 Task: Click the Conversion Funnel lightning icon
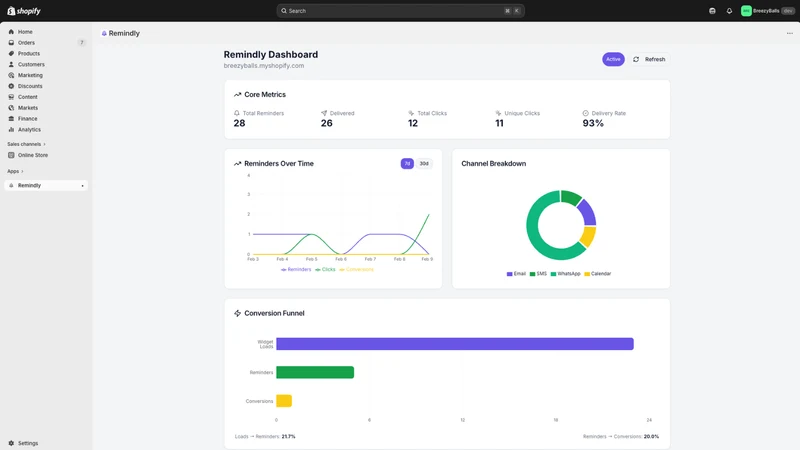(237, 313)
